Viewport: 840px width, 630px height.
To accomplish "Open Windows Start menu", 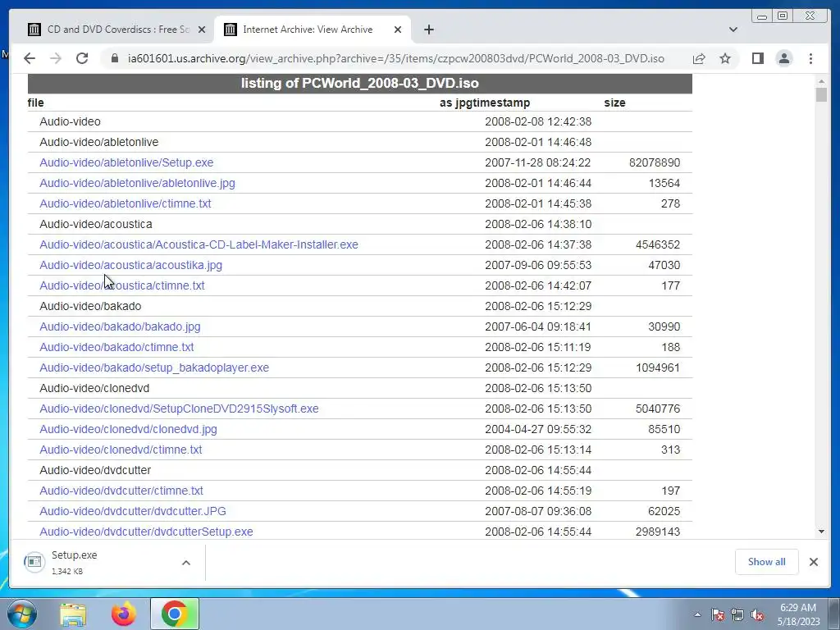I will tap(22, 614).
